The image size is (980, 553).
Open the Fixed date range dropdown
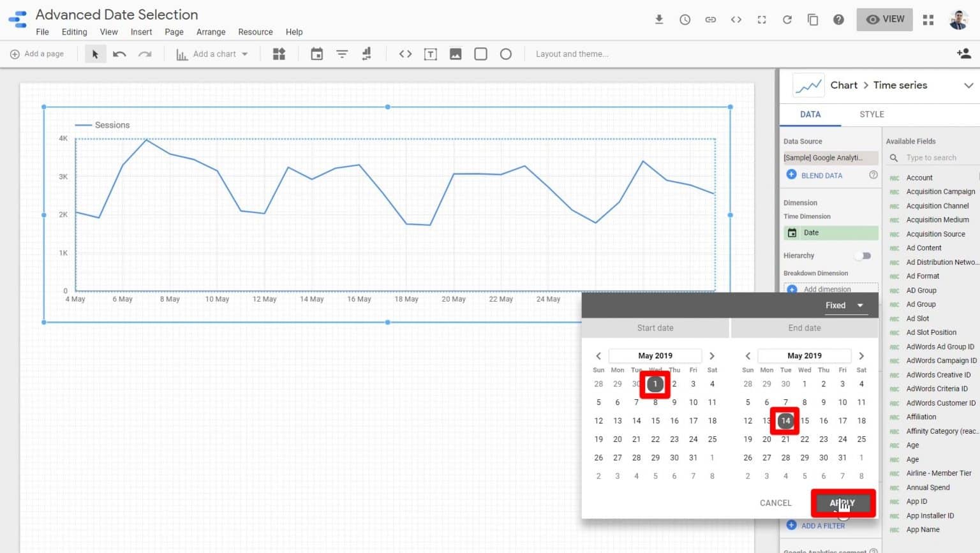click(x=843, y=305)
